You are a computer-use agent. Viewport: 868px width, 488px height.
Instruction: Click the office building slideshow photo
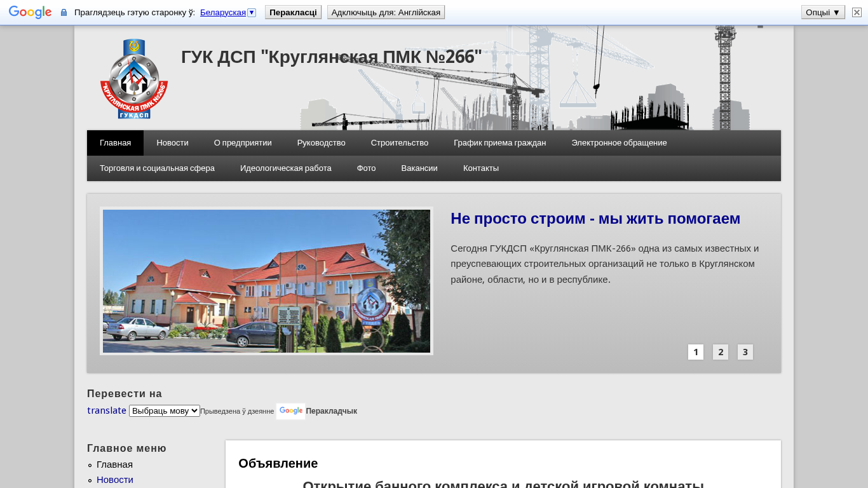tap(266, 281)
